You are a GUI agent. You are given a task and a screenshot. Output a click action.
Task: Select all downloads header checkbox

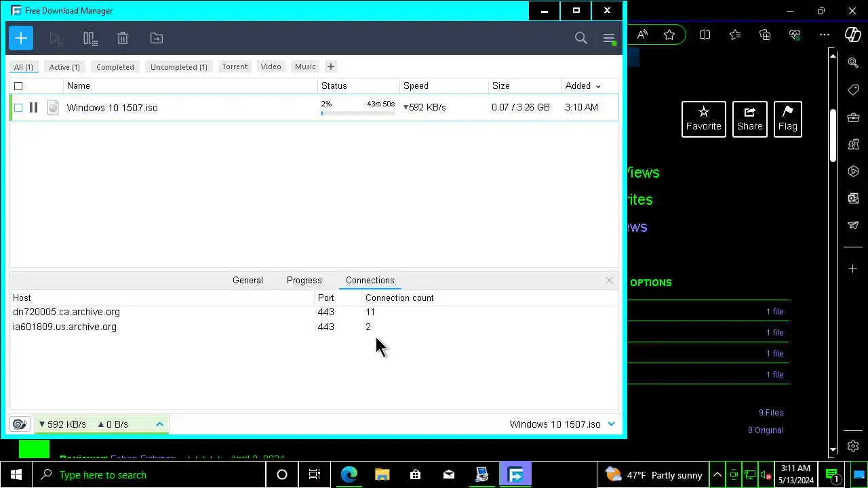18,86
